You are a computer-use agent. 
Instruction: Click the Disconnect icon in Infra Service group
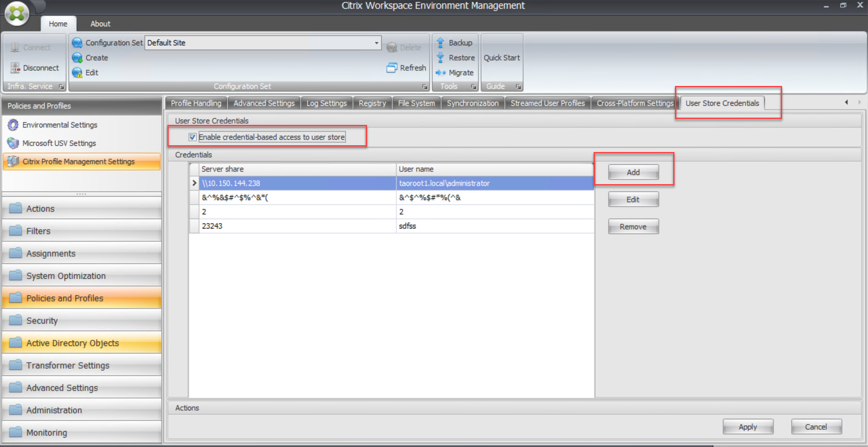click(x=15, y=68)
